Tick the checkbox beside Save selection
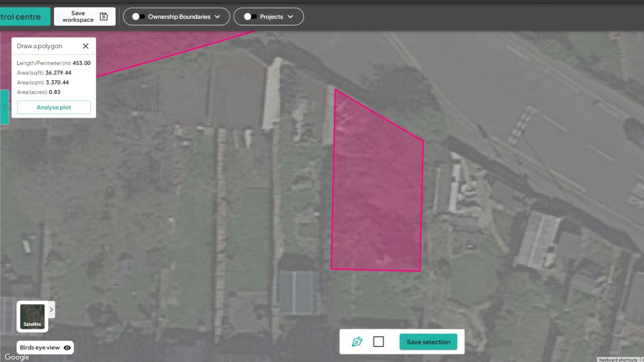Viewport: 644px width, 362px height. pyautogui.click(x=379, y=342)
